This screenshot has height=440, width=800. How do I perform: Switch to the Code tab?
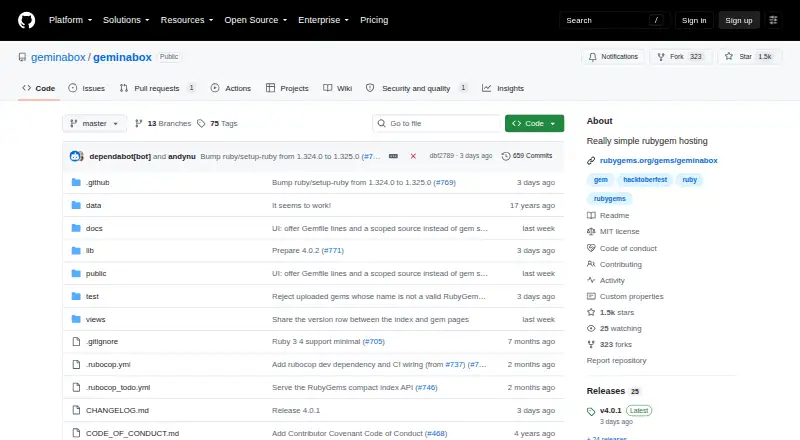[x=39, y=88]
